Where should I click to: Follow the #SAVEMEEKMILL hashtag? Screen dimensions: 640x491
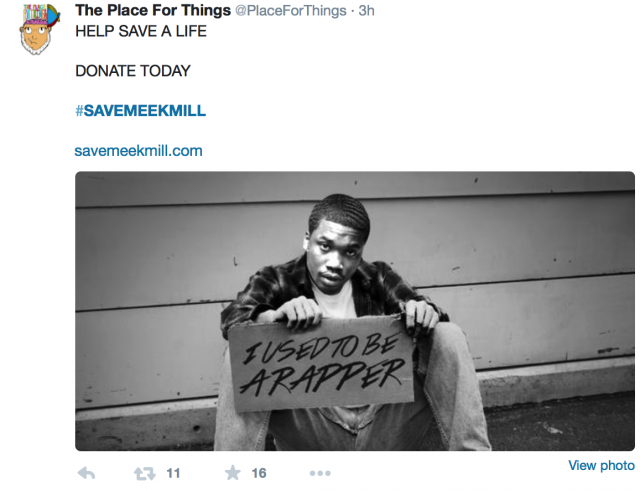140,111
